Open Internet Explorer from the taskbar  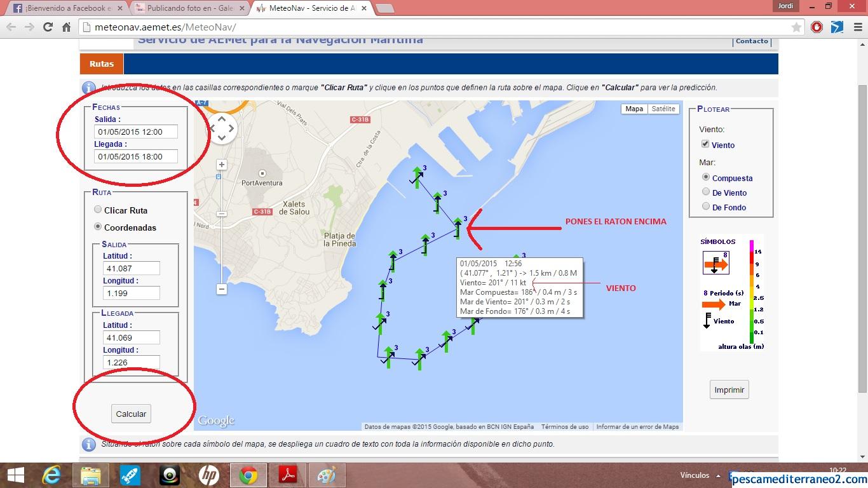pyautogui.click(x=51, y=475)
